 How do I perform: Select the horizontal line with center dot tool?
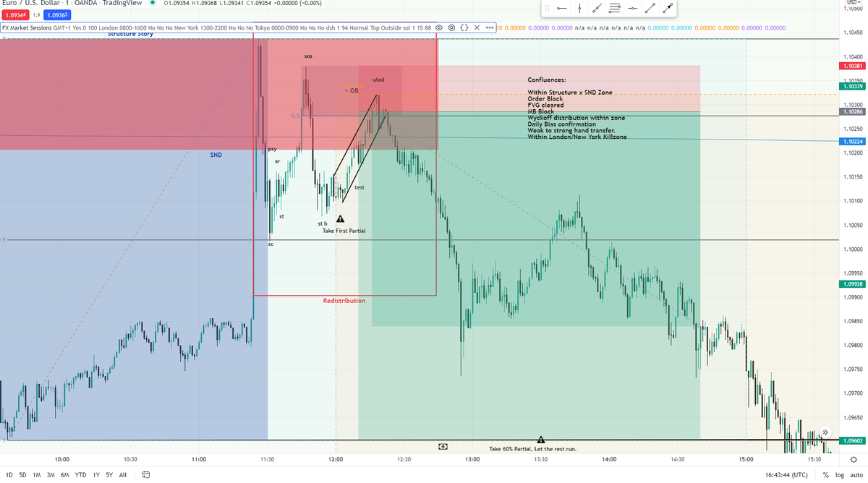[633, 9]
